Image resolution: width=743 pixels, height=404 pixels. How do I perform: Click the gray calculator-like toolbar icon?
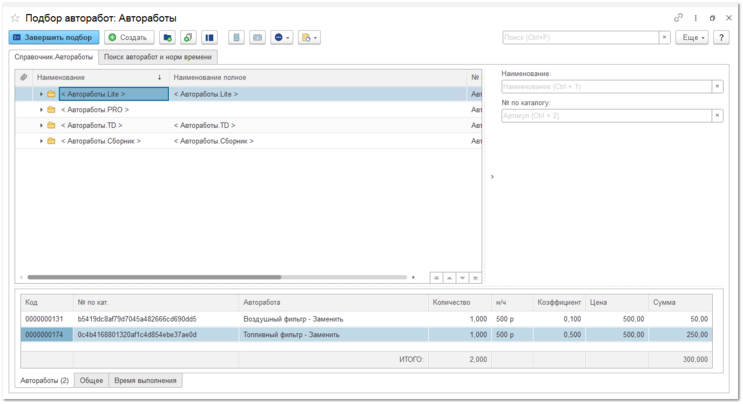pyautogui.click(x=236, y=37)
